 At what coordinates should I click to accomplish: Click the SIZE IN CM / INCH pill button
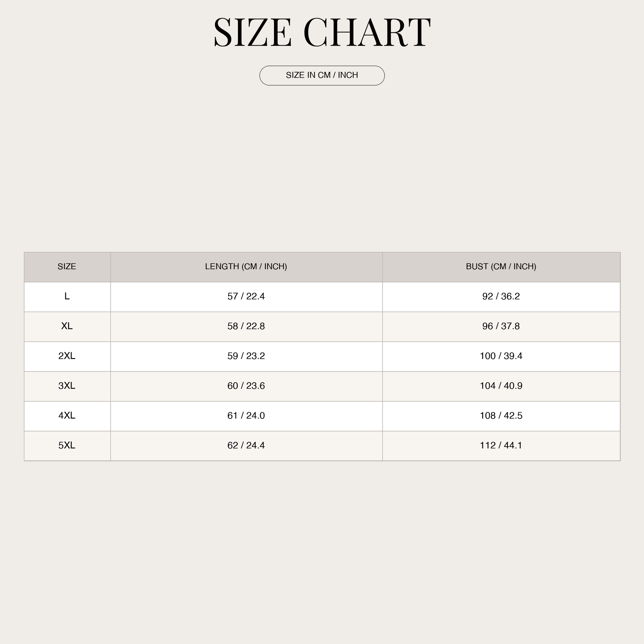322,75
